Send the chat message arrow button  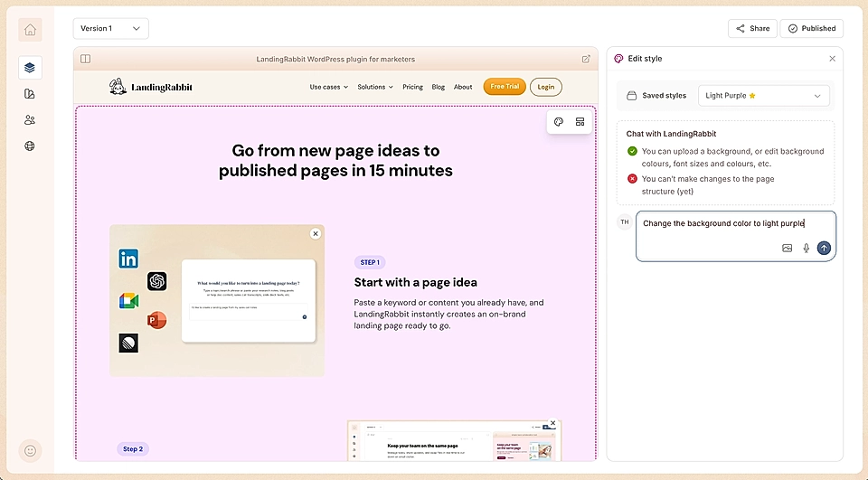(x=824, y=248)
